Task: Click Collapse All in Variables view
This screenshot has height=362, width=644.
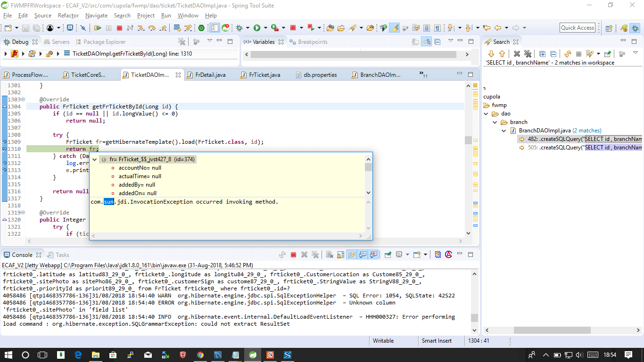Action: click(x=437, y=42)
